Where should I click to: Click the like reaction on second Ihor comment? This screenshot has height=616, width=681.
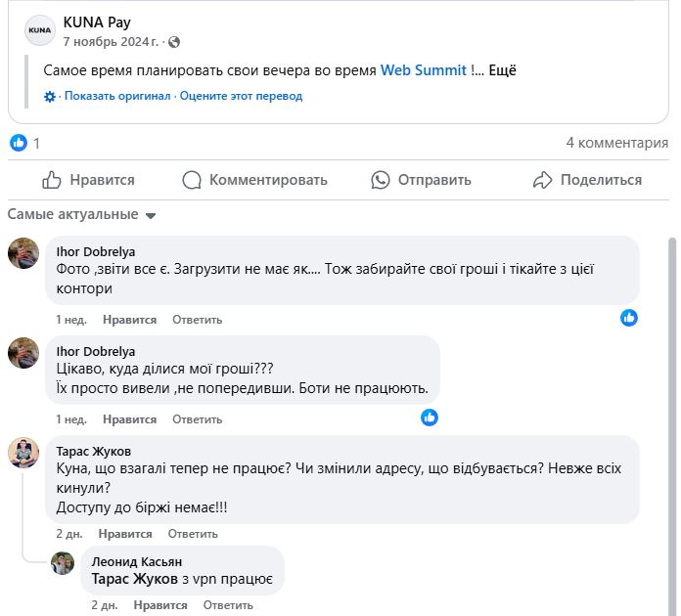tap(429, 418)
